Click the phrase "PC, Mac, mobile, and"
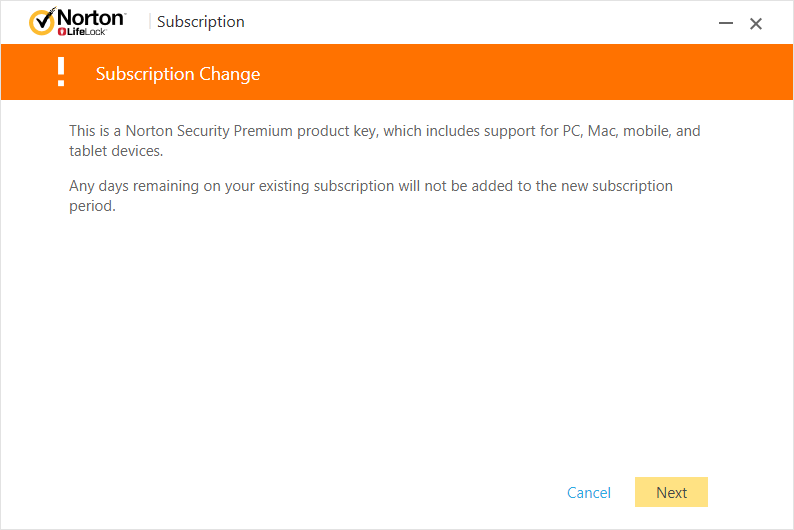This screenshot has width=794, height=530. pos(631,131)
